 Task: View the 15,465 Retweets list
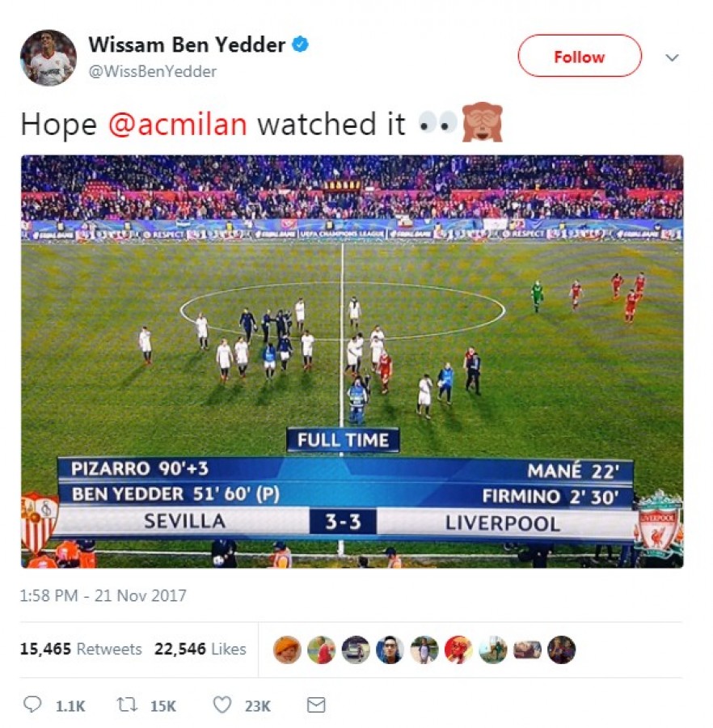81,649
